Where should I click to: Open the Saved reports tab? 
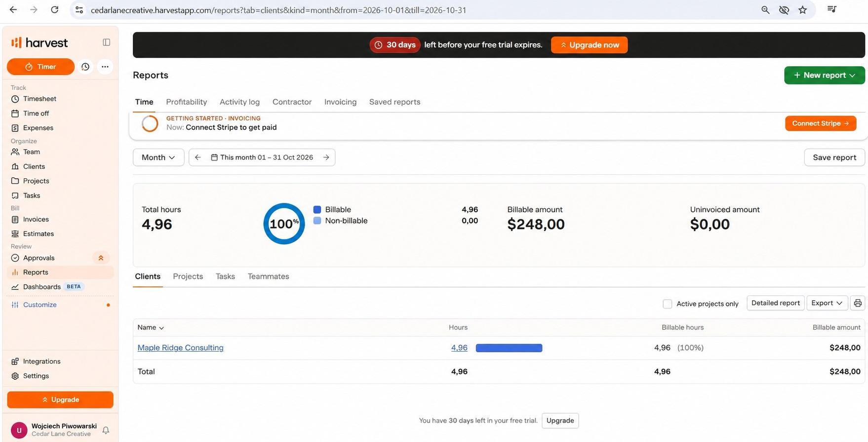(395, 102)
